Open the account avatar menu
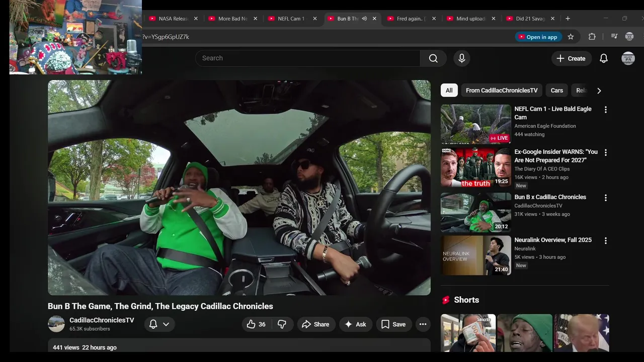 click(628, 58)
